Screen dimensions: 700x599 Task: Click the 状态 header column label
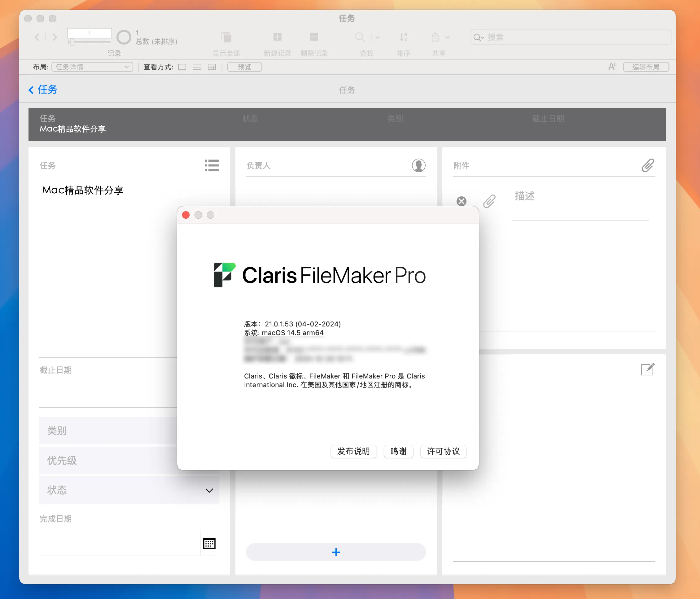(250, 119)
